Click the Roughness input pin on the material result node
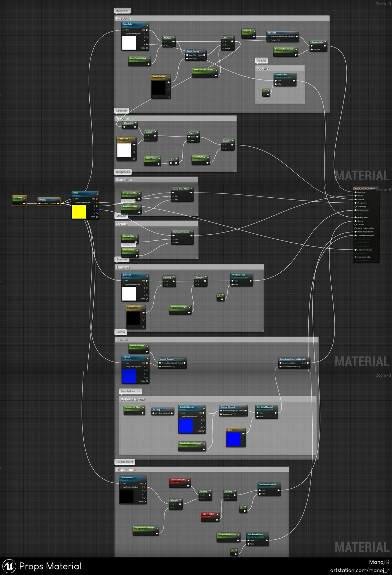This screenshot has width=392, height=575. coord(356,203)
